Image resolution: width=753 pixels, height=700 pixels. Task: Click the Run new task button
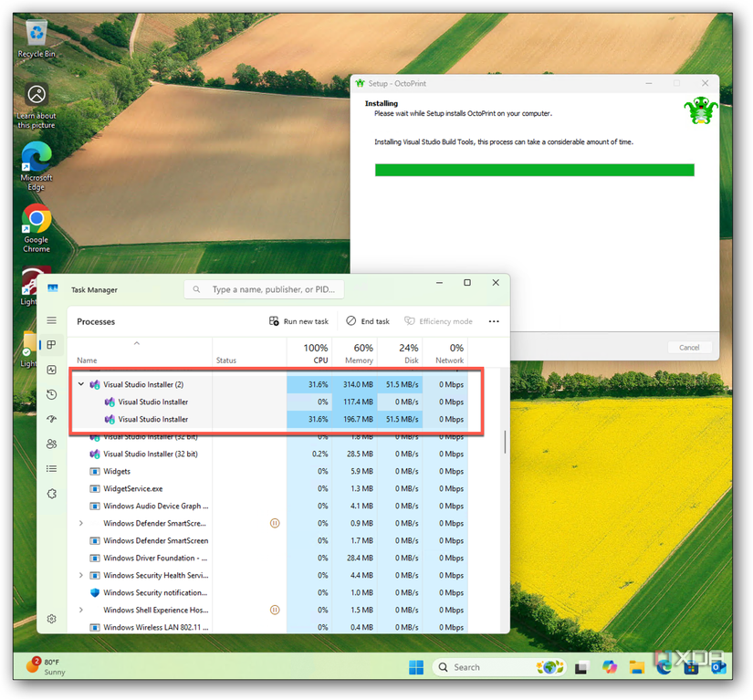pyautogui.click(x=300, y=320)
